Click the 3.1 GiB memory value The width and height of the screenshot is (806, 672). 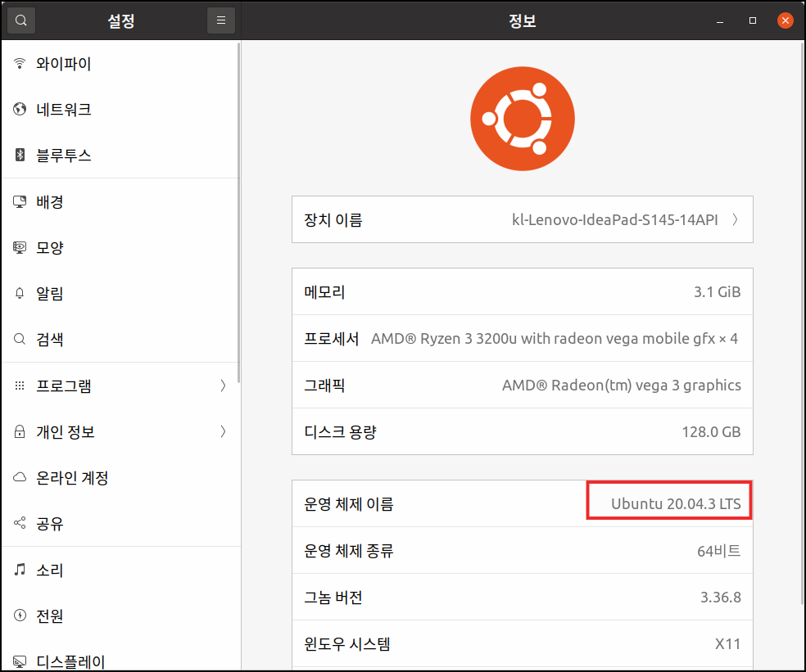coord(717,292)
